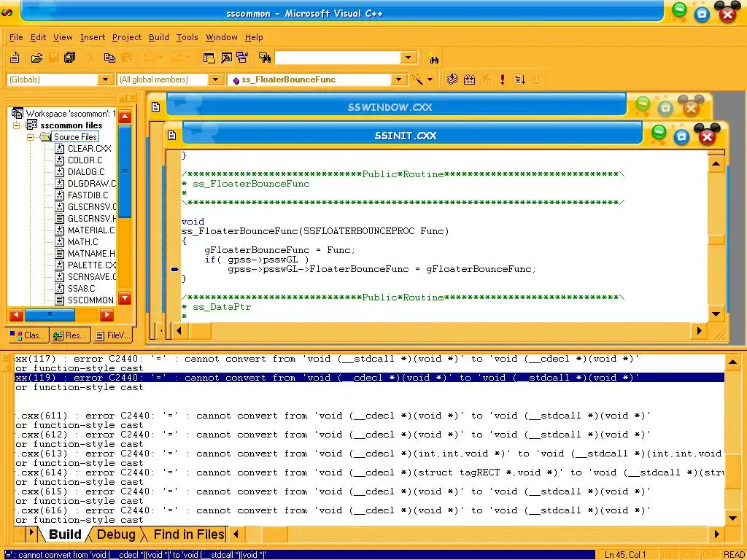Click the document icon on SSINIT.CXX title bar
Image resolution: width=747 pixels, height=560 pixels.
pos(172,136)
